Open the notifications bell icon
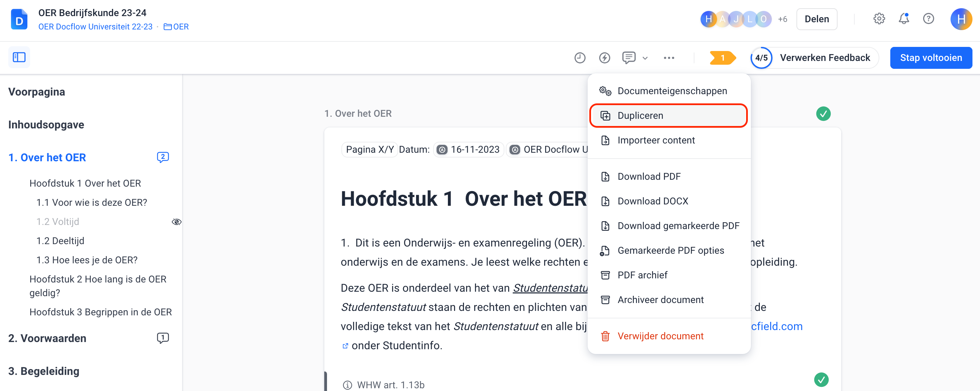Screen dimensions: 980x391 [904, 18]
